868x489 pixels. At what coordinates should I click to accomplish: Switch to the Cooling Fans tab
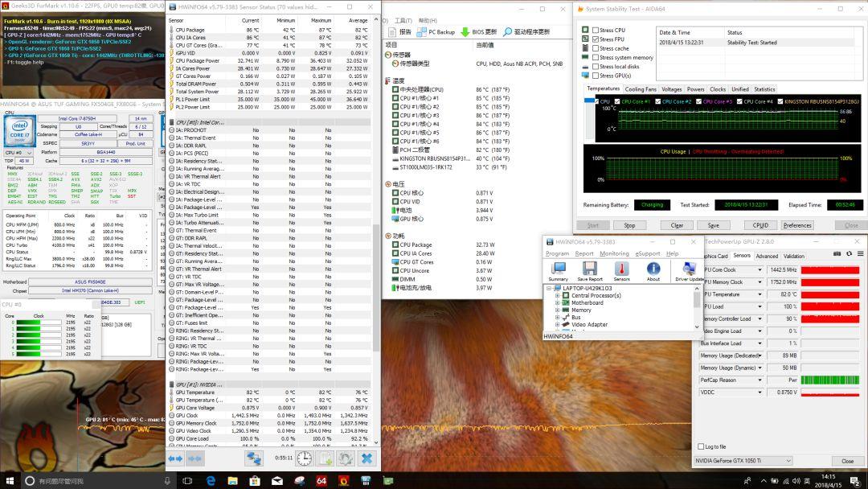click(x=641, y=89)
